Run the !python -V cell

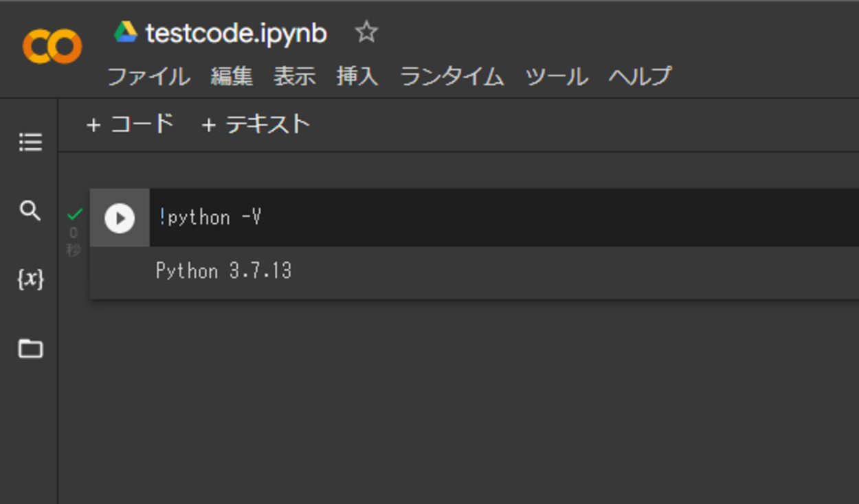pyautogui.click(x=120, y=218)
